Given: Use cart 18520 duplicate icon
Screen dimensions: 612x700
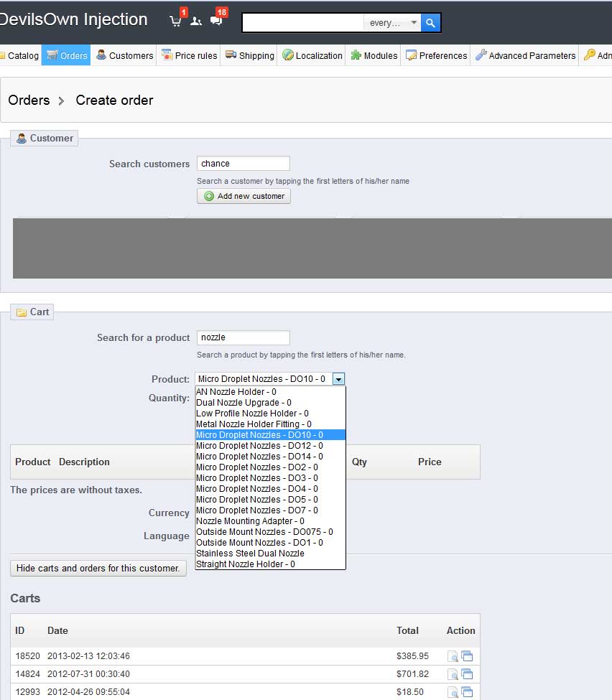Looking at the screenshot, I should [467, 656].
